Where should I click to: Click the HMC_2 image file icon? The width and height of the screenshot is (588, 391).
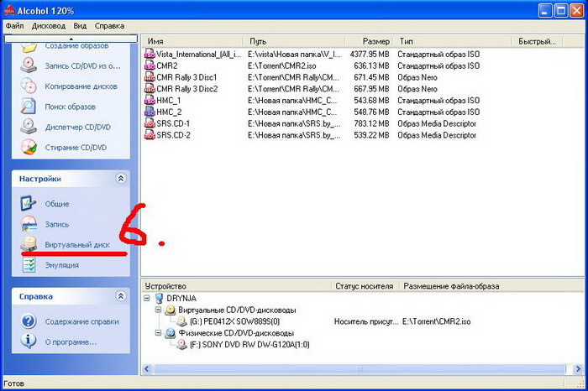[150, 112]
